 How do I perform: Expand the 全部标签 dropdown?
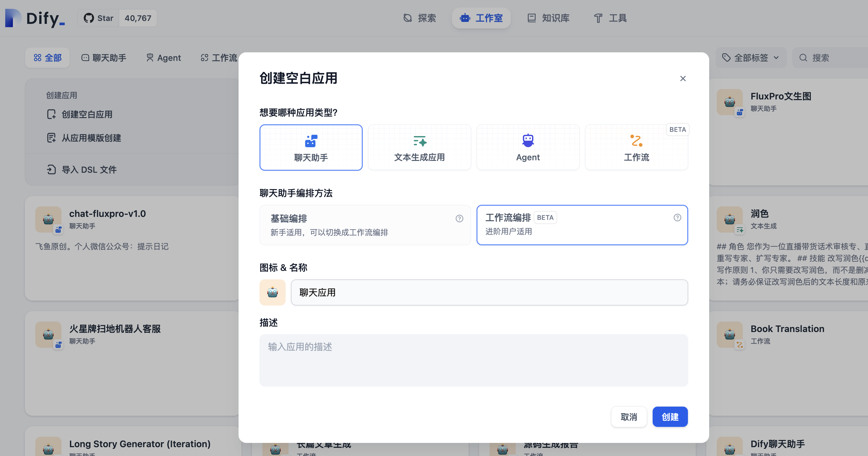[x=751, y=58]
